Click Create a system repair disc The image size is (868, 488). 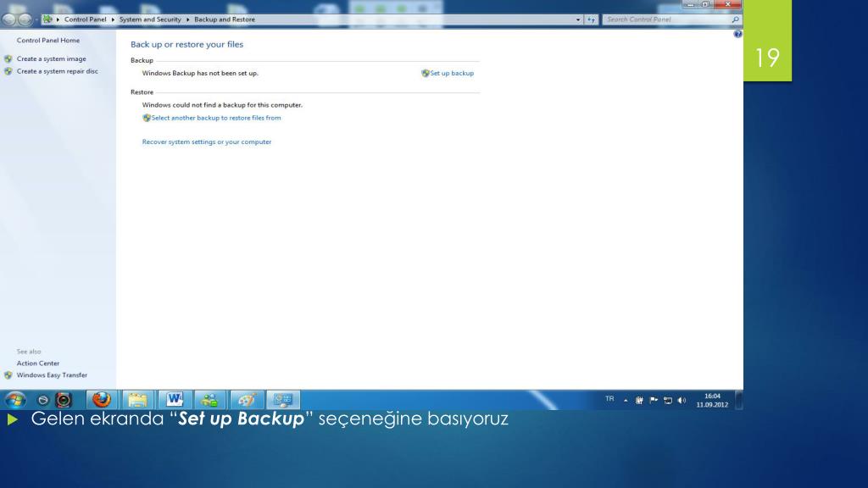[x=57, y=71]
